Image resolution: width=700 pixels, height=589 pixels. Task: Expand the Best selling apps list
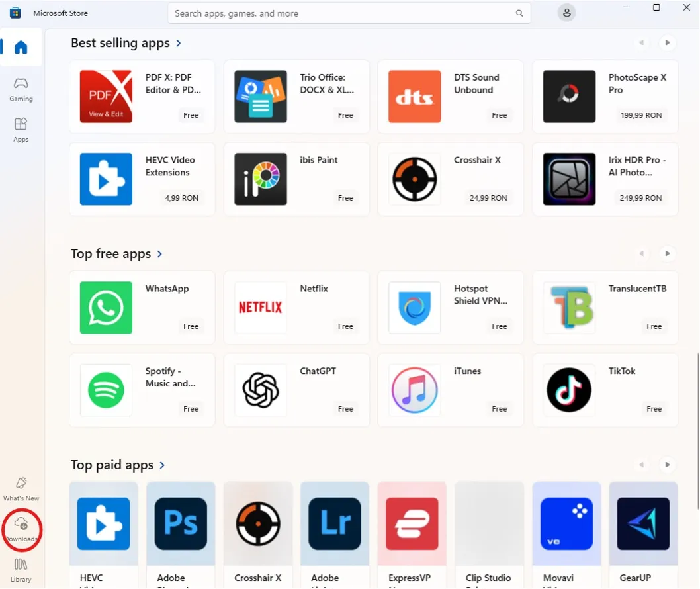coord(178,43)
